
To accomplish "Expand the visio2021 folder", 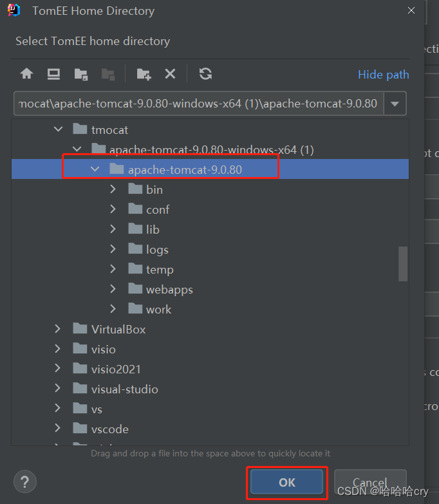I will (57, 368).
